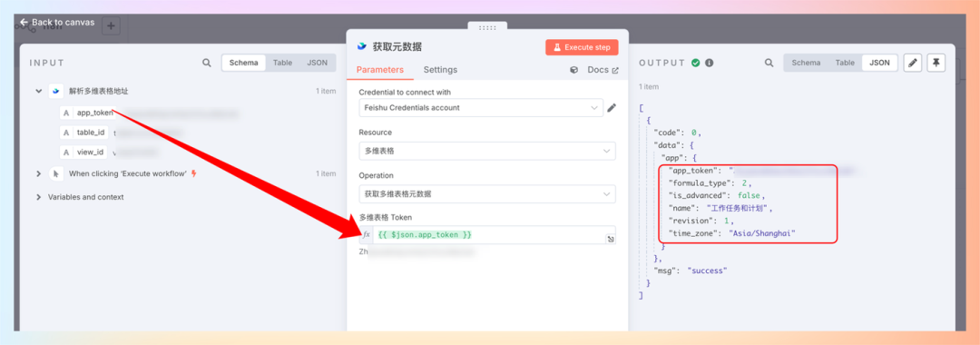This screenshot has width=980, height=345.
Task: Pin output data with pin icon
Action: (x=936, y=64)
